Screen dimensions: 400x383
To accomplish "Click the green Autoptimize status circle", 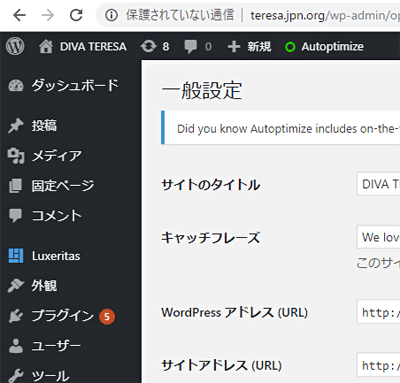I will pyautogui.click(x=290, y=47).
